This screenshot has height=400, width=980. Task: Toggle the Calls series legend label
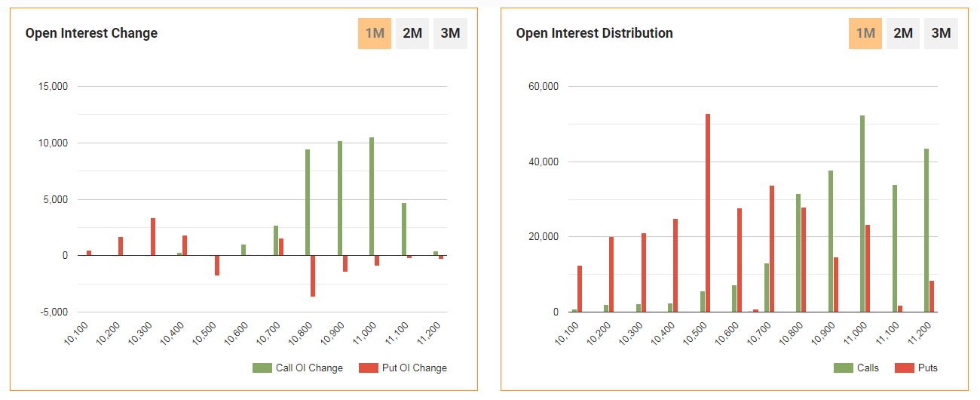coord(868,368)
